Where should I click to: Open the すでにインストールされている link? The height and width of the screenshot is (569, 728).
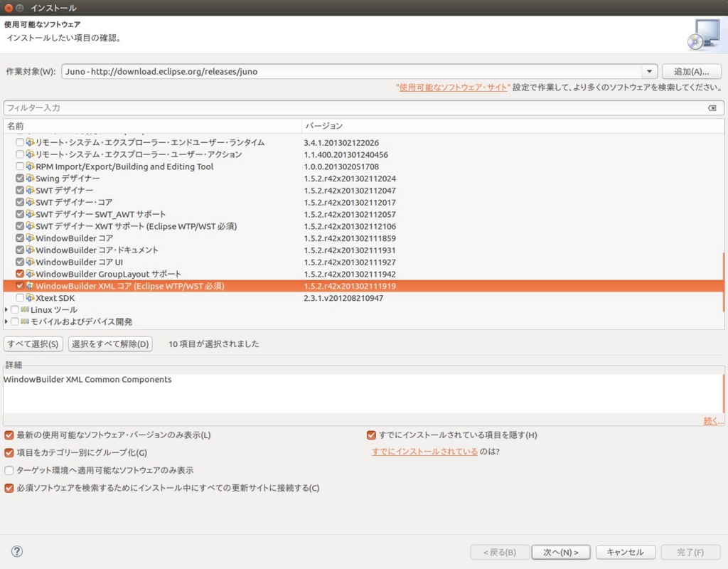coord(424,452)
